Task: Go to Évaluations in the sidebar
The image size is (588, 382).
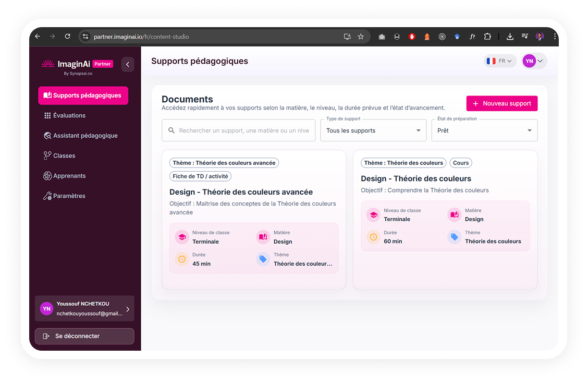Action: tap(69, 115)
